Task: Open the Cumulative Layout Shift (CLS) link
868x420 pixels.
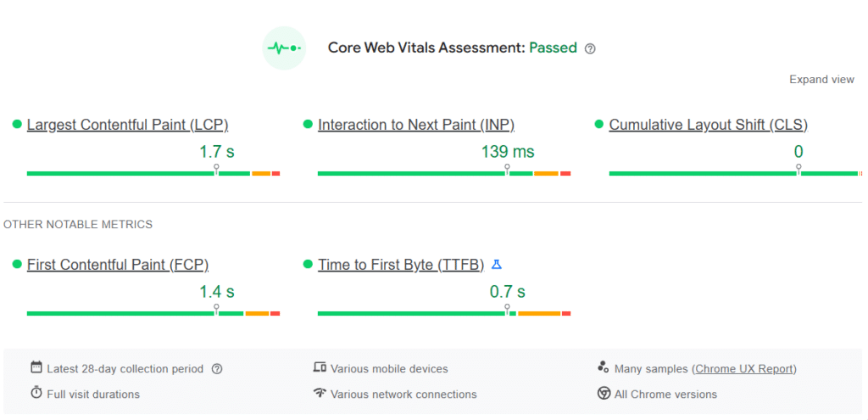Action: click(708, 125)
